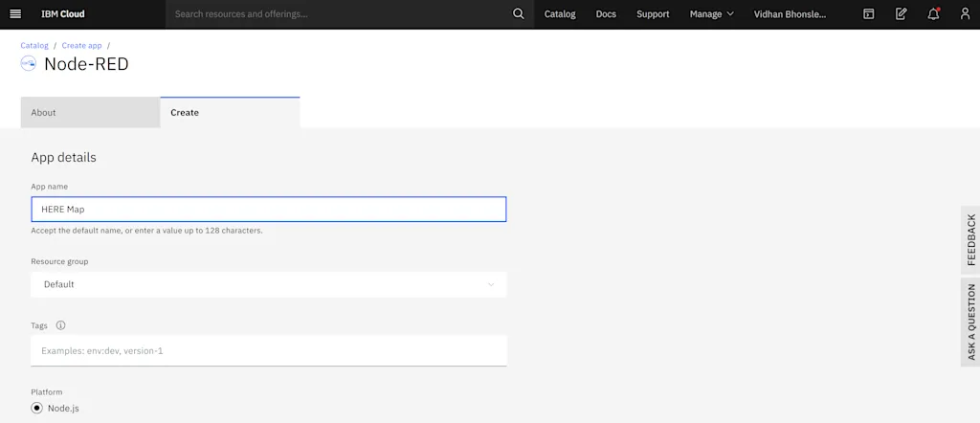Open the cost estimator edit icon
This screenshot has width=980, height=423.
[x=901, y=13]
